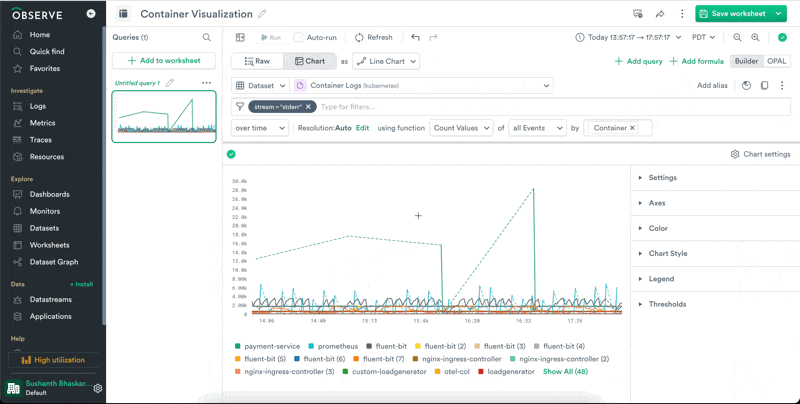Screen dimensions: 800x404
Task: Open Monitors in the left sidebar
Action: tap(46, 211)
